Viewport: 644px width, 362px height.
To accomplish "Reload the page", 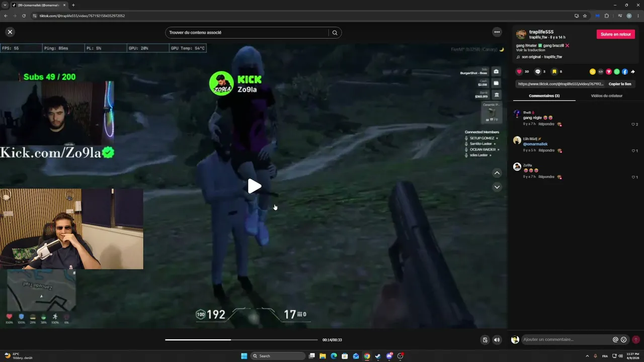I will [x=24, y=16].
